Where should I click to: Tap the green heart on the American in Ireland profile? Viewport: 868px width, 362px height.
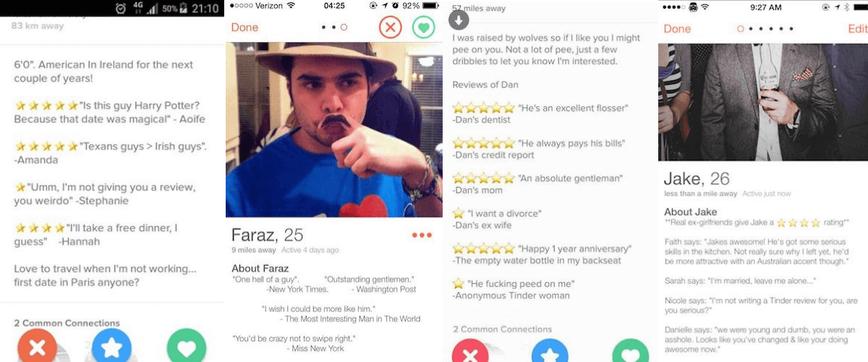click(x=187, y=346)
